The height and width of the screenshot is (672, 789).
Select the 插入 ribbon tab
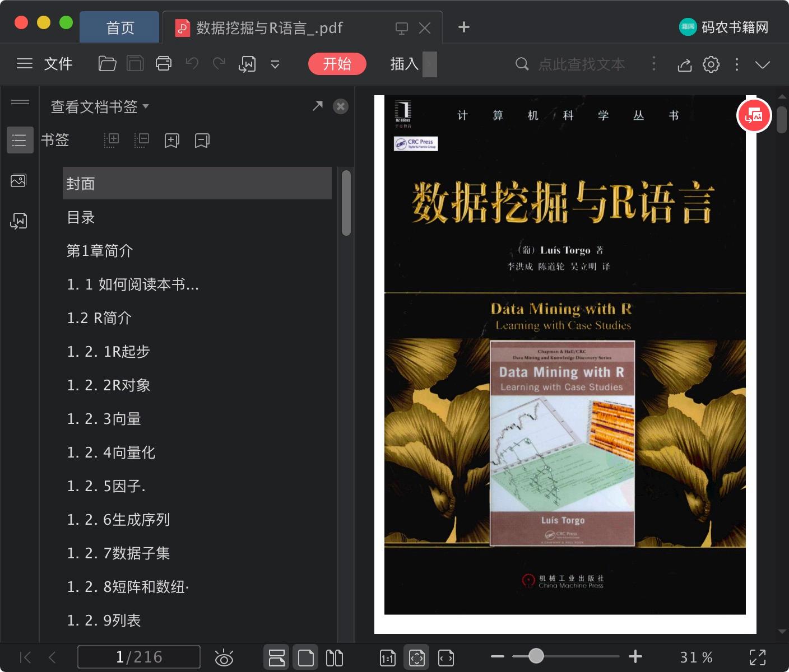[405, 64]
